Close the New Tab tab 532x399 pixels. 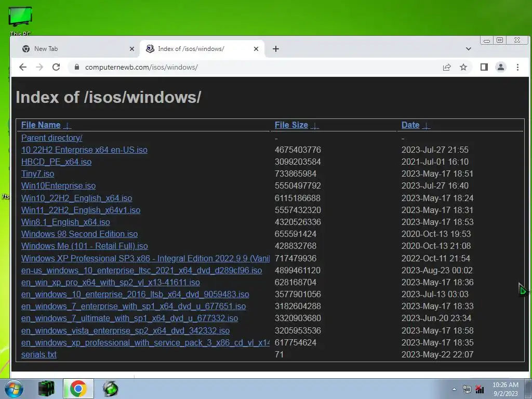tap(132, 49)
